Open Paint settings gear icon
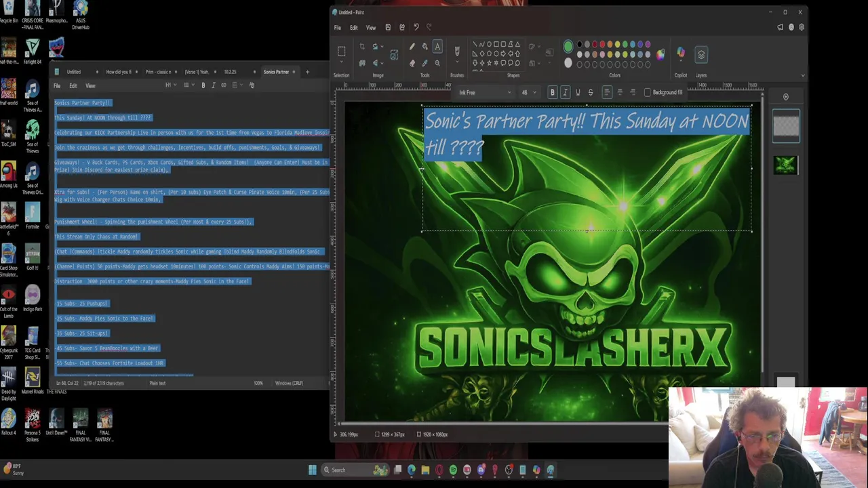 (x=802, y=28)
